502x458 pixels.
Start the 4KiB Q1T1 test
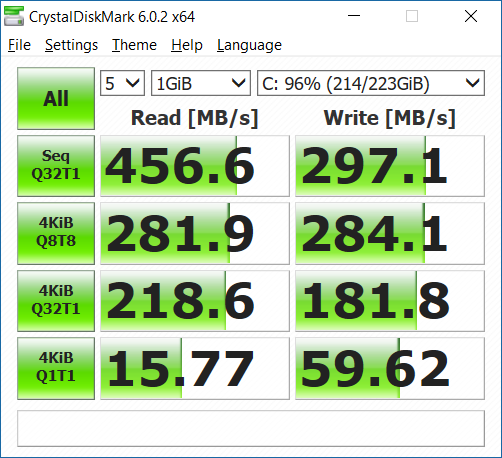pos(56,368)
